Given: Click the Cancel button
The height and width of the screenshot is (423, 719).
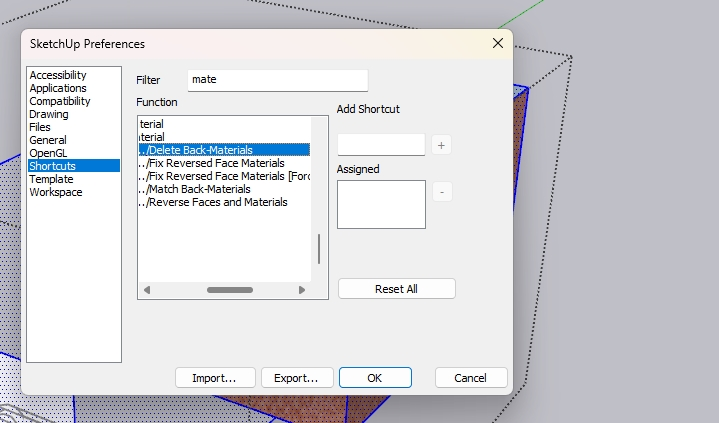Looking at the screenshot, I should pyautogui.click(x=471, y=378).
